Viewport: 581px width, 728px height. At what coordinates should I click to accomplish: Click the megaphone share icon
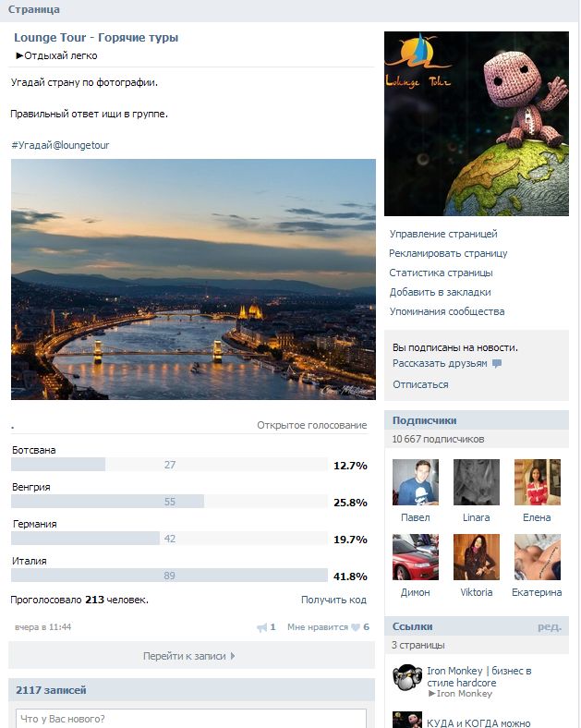(261, 627)
